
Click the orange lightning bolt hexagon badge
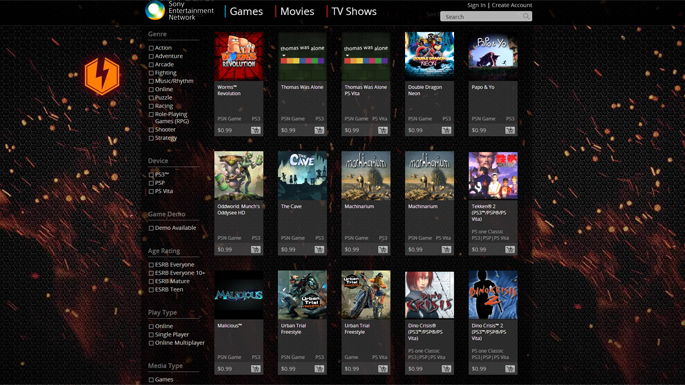coord(102,75)
